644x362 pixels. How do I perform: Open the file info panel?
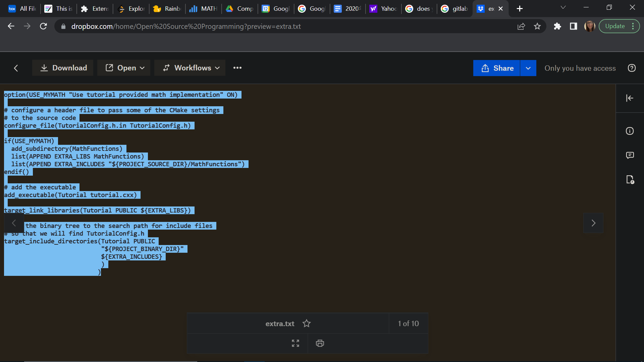click(630, 131)
